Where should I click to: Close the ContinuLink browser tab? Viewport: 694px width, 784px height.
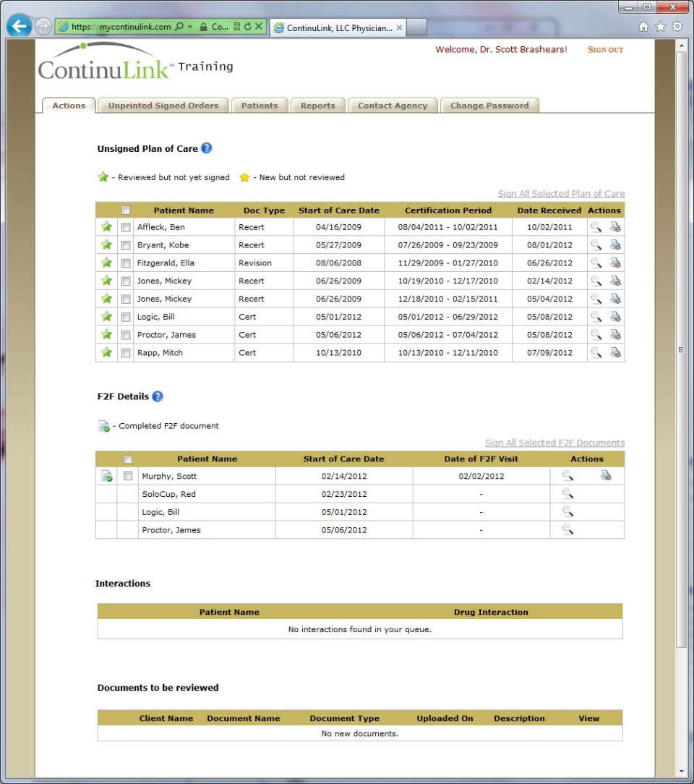click(x=399, y=27)
